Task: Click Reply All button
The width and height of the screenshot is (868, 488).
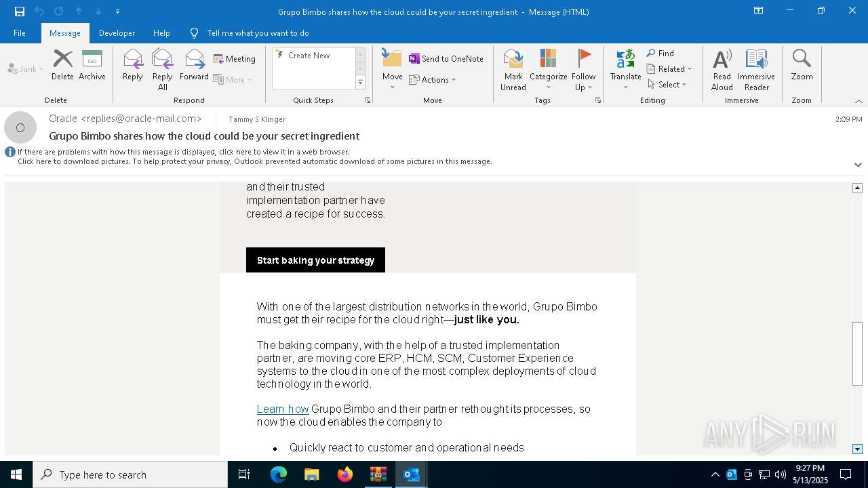Action: [163, 70]
